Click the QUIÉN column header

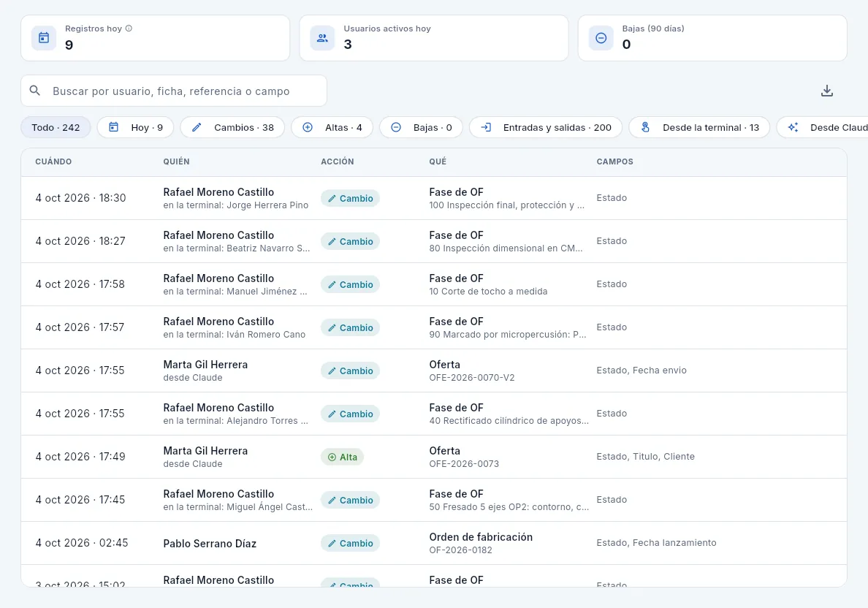coord(176,161)
